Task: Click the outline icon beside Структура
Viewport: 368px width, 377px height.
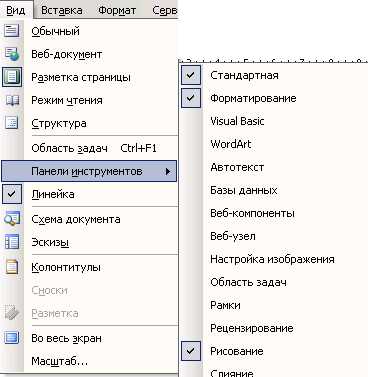Action: pos(12,123)
